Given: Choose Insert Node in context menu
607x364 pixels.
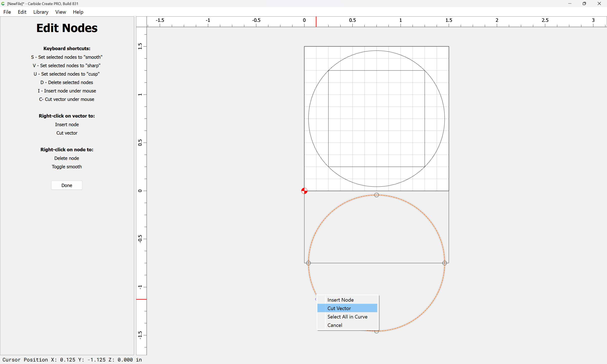Looking at the screenshot, I should tap(340, 300).
